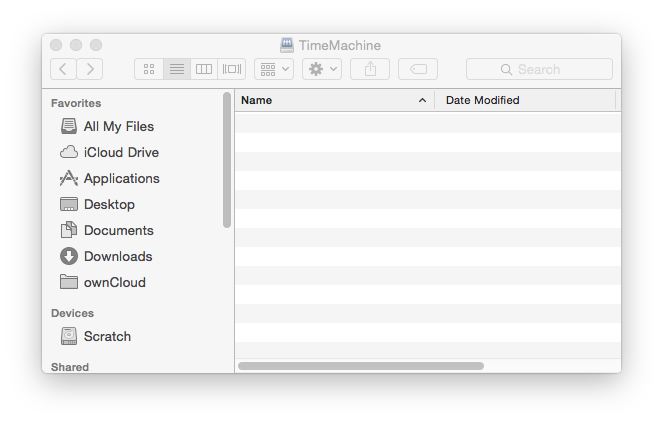Click the iCloud Drive cloud icon
The width and height of the screenshot is (663, 423).
[x=68, y=152]
